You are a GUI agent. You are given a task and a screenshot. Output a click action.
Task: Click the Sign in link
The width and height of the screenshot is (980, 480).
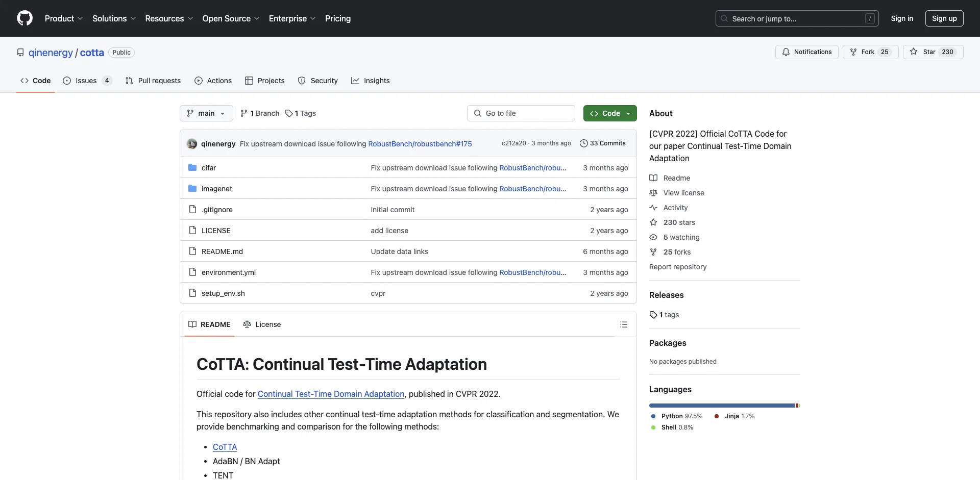(x=902, y=18)
